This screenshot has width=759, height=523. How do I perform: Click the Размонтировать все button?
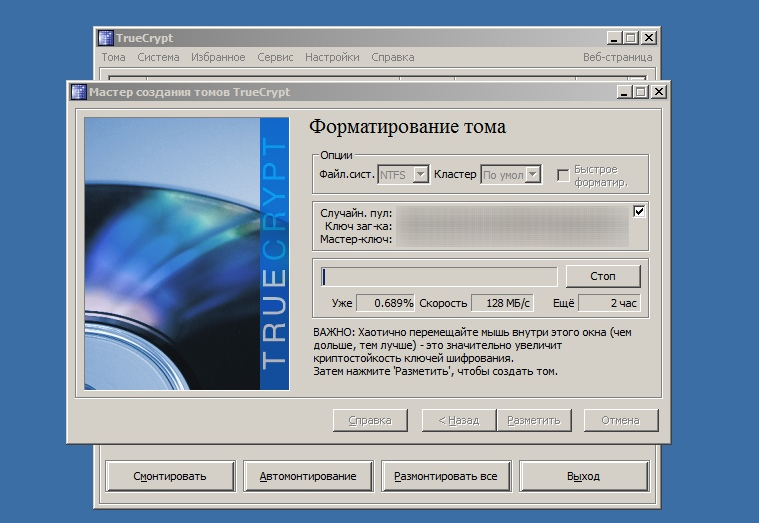446,476
